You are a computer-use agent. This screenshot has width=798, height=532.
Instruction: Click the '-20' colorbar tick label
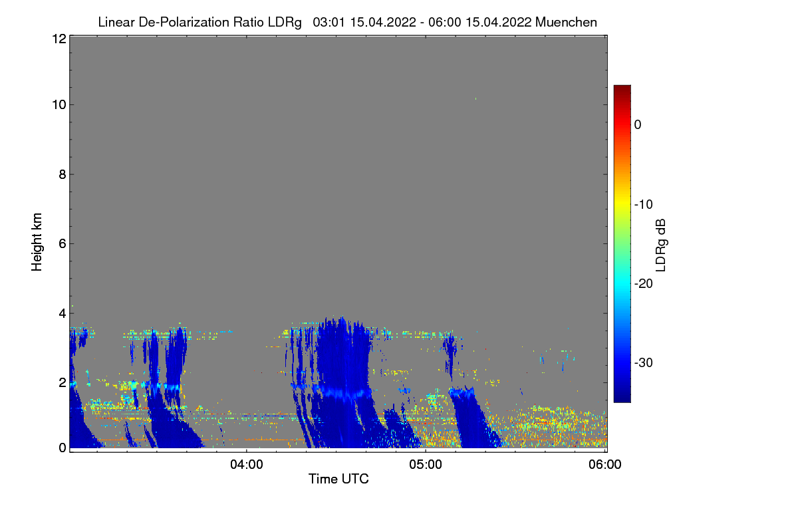coord(643,283)
